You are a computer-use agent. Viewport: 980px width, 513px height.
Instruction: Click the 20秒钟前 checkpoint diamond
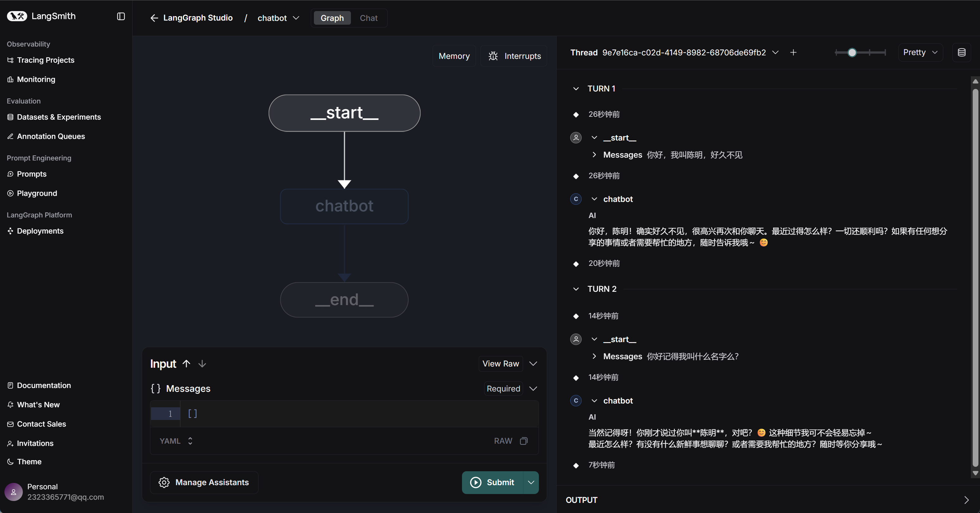[576, 264]
